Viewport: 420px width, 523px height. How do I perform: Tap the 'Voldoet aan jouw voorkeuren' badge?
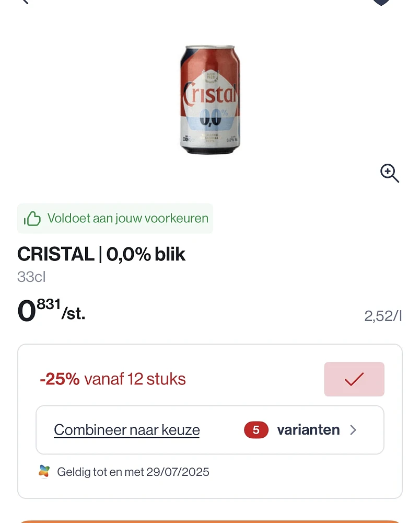click(x=115, y=219)
